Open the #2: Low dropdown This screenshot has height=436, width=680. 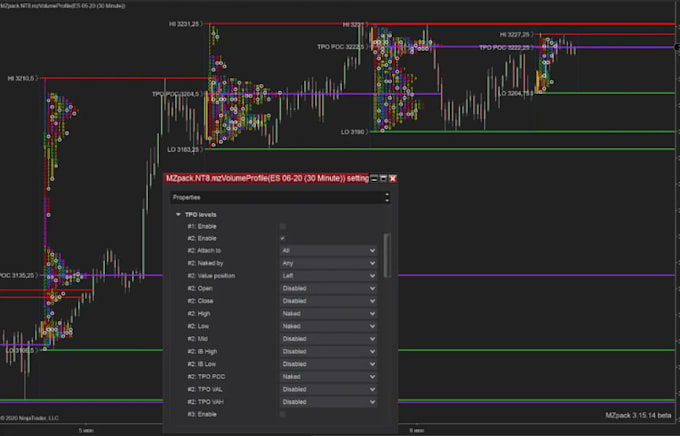328,326
